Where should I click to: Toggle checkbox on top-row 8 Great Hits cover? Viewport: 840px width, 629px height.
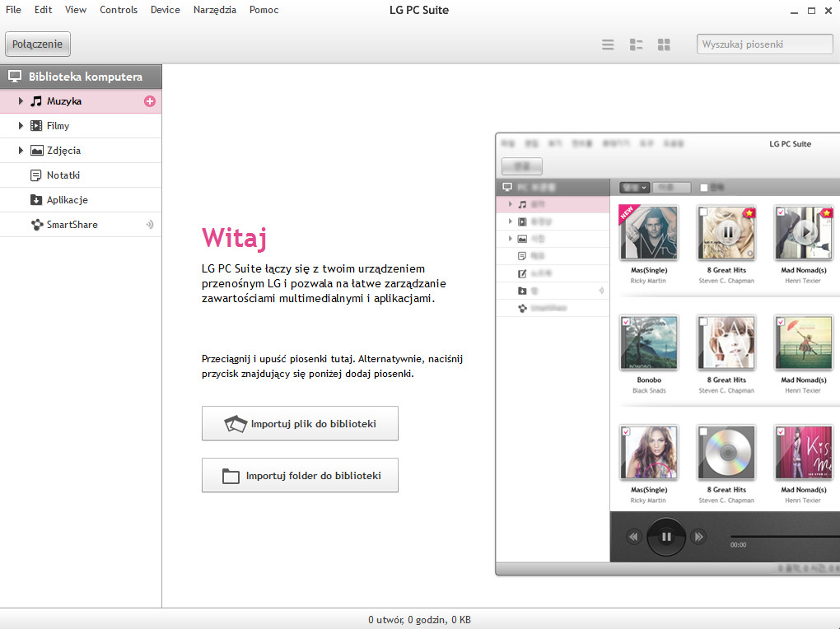(x=703, y=212)
